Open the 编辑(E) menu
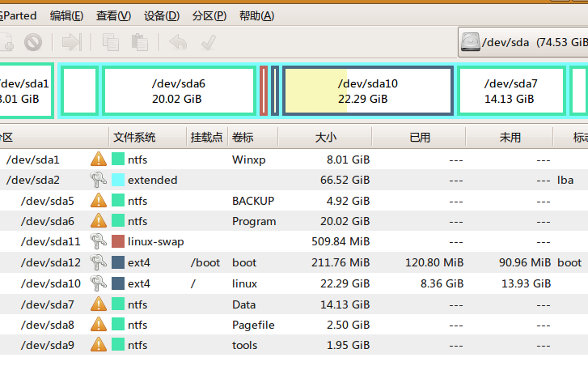Image resolution: width=588 pixels, height=383 pixels. [66, 15]
